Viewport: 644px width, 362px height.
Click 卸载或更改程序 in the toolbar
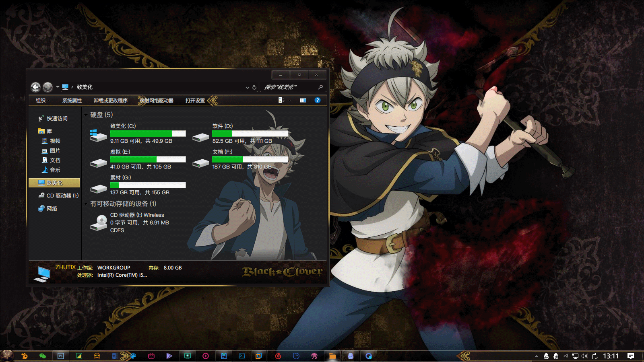pyautogui.click(x=110, y=101)
